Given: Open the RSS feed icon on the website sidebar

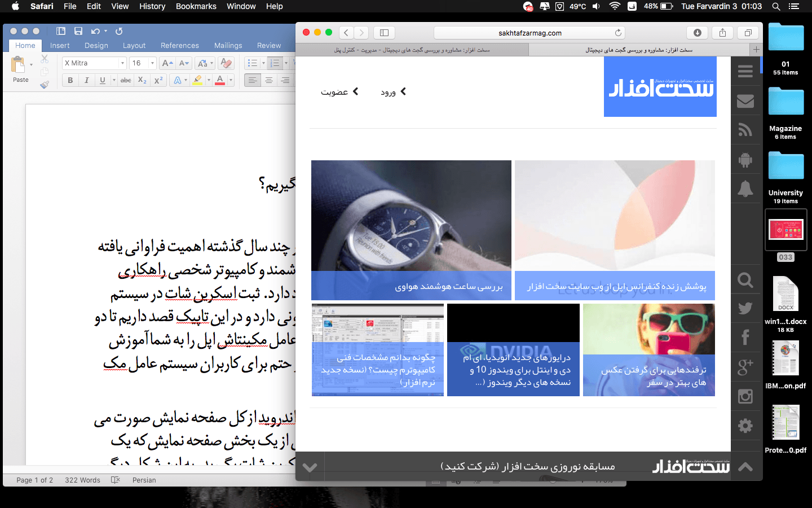Looking at the screenshot, I should [745, 130].
